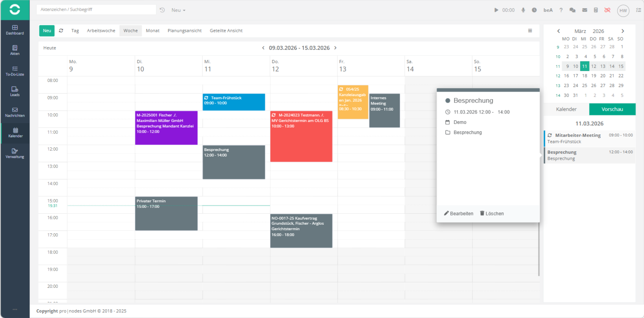This screenshot has width=644, height=318.
Task: Open the calendar hamburger options menu
Action: coord(530,31)
